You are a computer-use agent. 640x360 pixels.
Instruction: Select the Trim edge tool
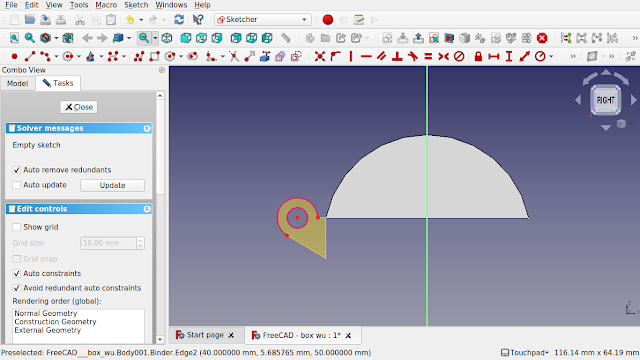(234, 56)
